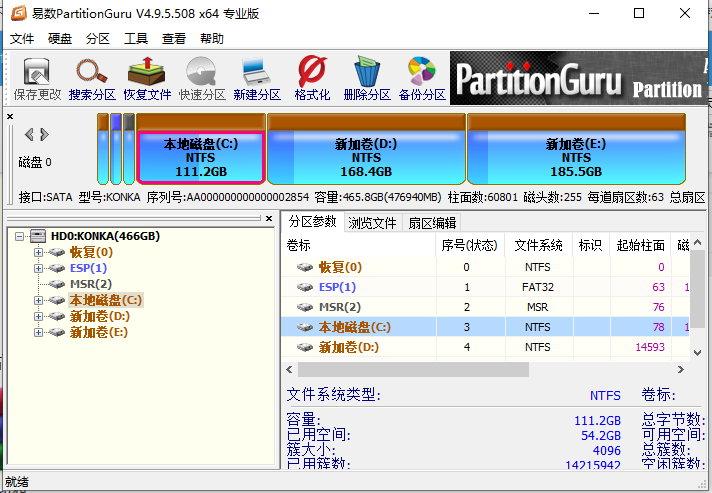Screen dimensions: 712x493
Task: Select the 恢复(0) row in partition table
Action: point(485,267)
